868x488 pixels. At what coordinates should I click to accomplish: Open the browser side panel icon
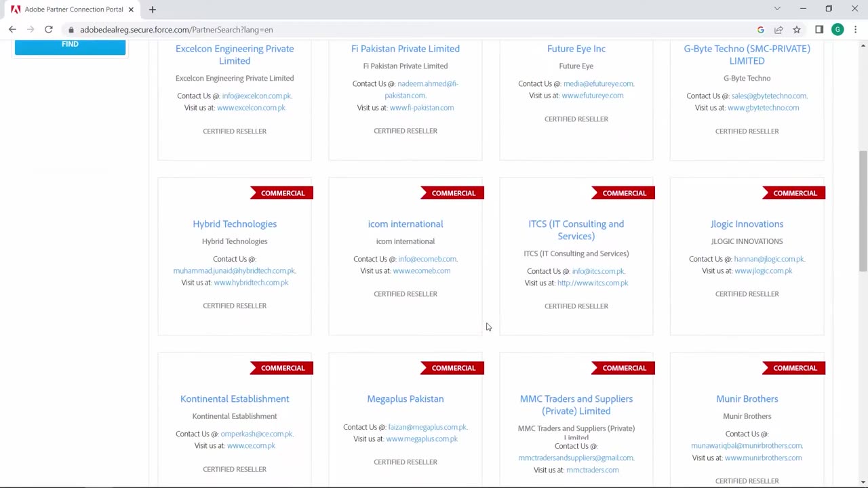click(819, 30)
